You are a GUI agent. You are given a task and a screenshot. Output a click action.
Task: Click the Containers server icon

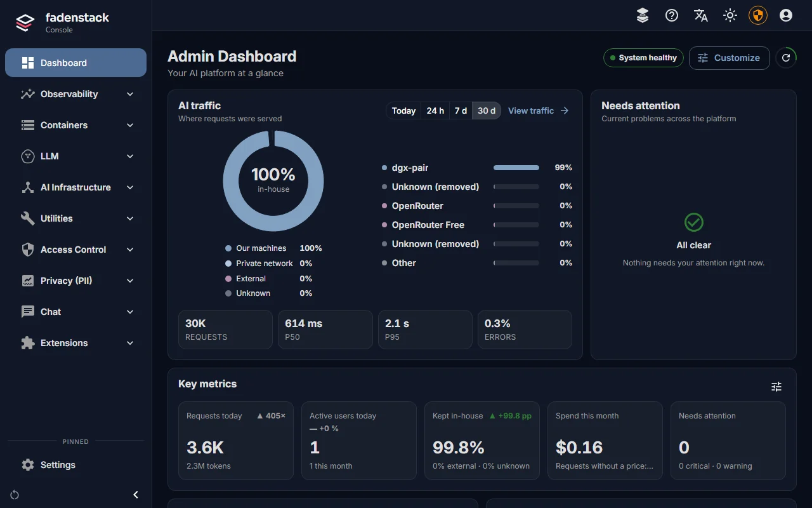pyautogui.click(x=27, y=125)
